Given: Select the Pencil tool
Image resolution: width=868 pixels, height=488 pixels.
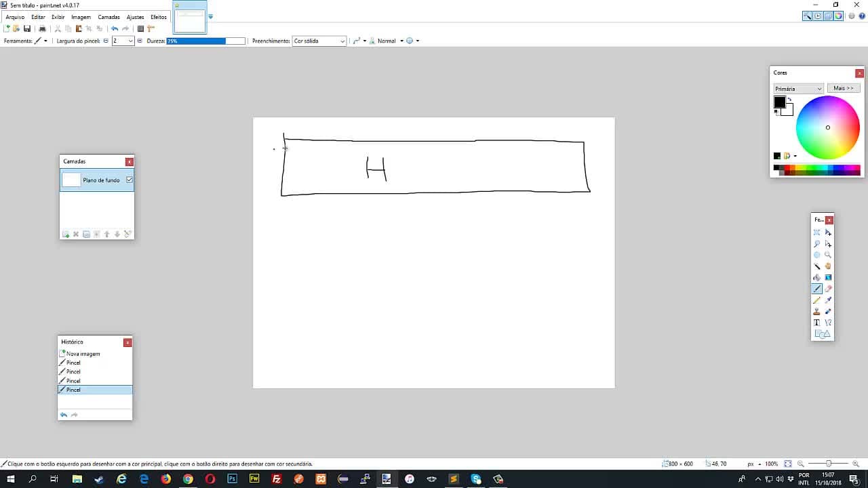Looking at the screenshot, I should pyautogui.click(x=816, y=300).
